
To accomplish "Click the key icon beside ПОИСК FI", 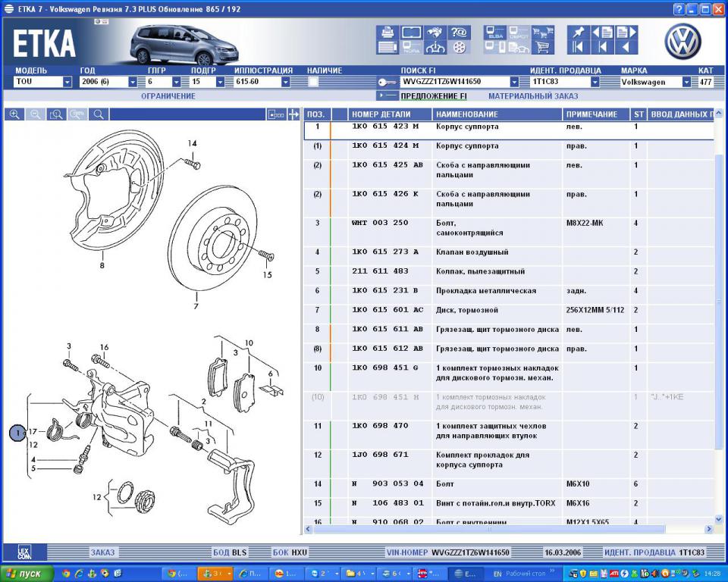I will (386, 82).
